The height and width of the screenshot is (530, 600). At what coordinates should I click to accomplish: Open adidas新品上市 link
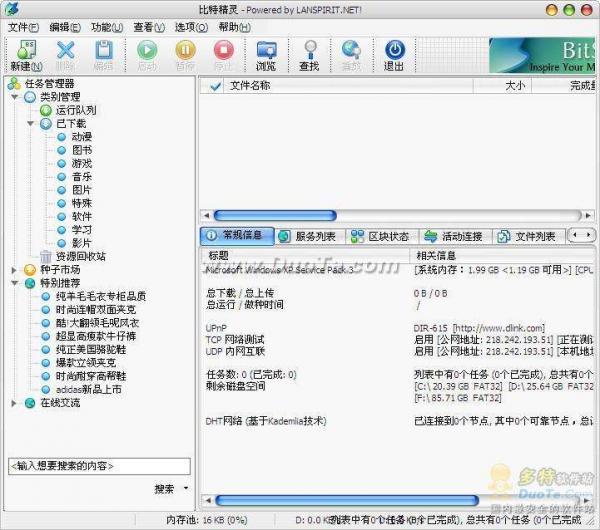click(88, 390)
